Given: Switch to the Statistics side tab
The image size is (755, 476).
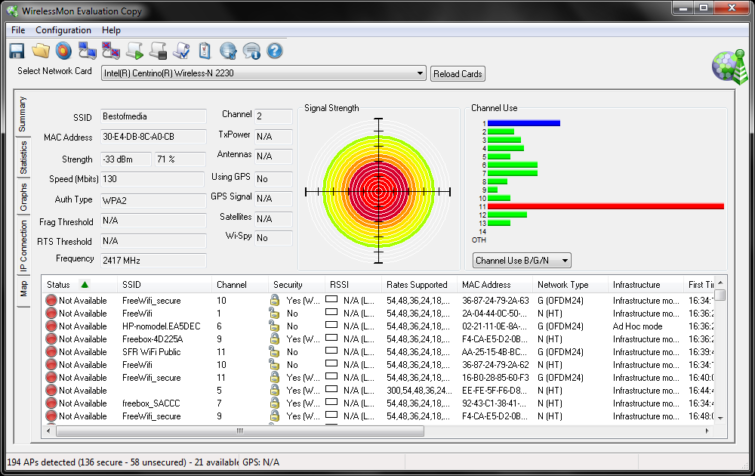Looking at the screenshot, I should pyautogui.click(x=23, y=157).
